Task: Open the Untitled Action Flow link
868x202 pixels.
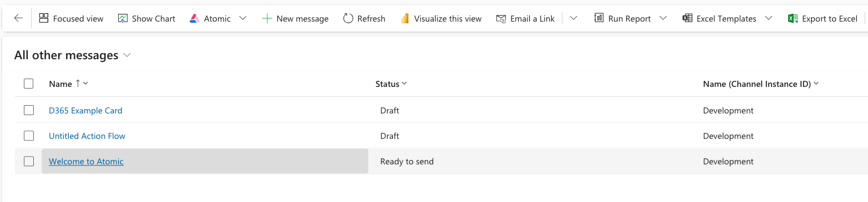Action: click(87, 136)
